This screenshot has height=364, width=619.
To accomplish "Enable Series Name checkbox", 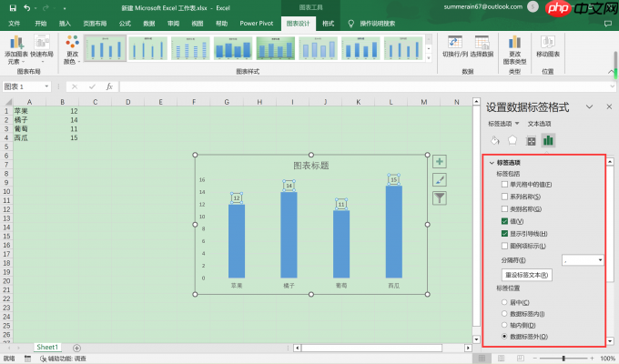I will (x=504, y=197).
